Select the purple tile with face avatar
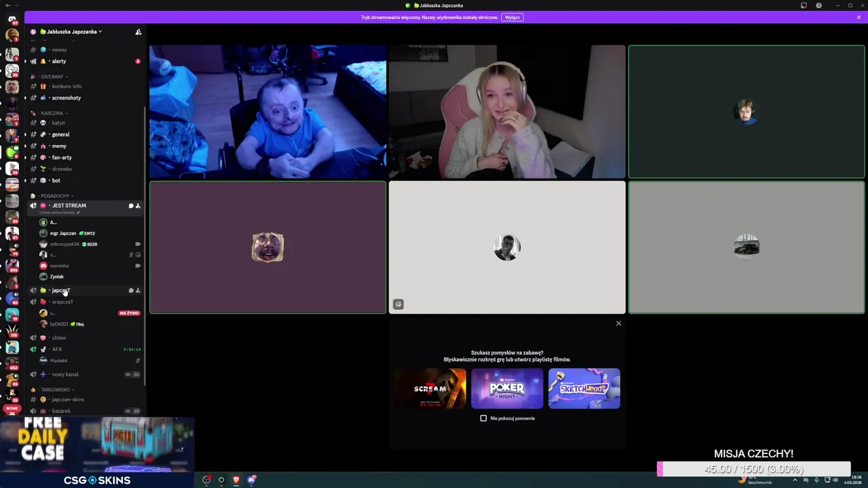Screen dimensions: 868x488 tap(268, 247)
